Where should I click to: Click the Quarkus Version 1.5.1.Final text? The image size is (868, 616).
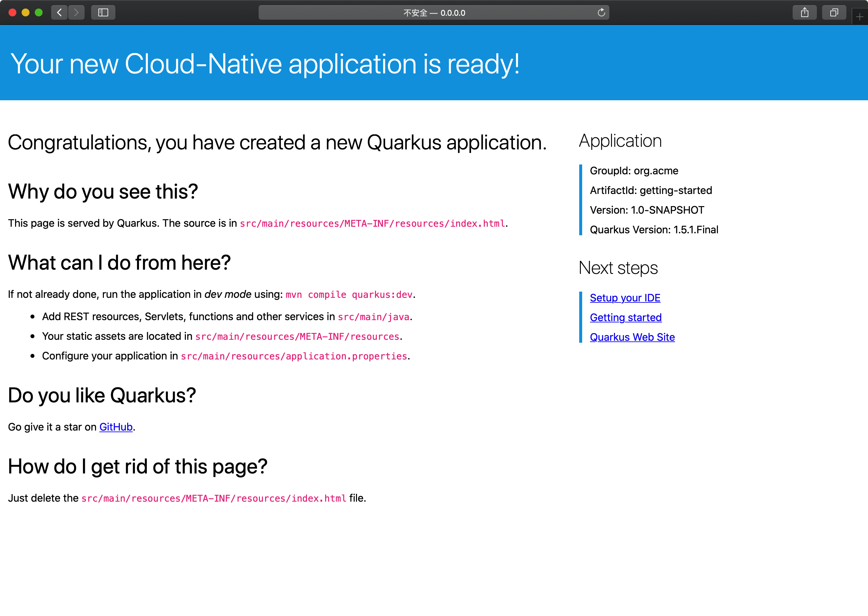654,230
